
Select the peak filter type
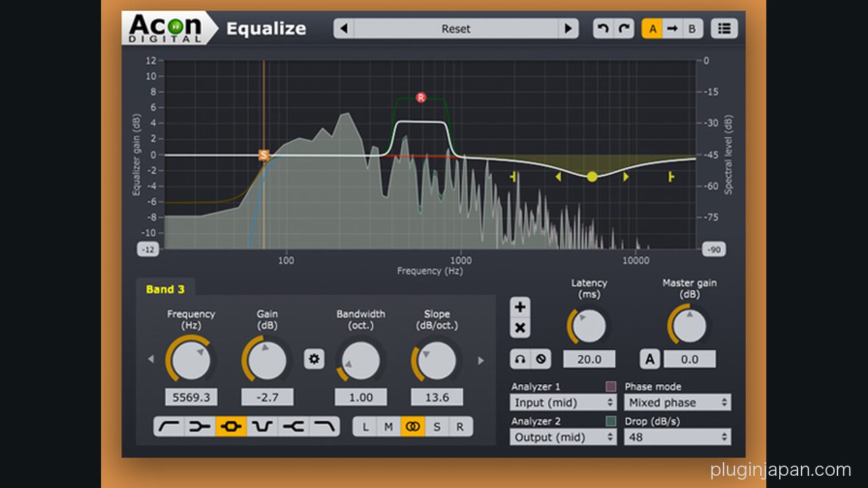point(231,426)
